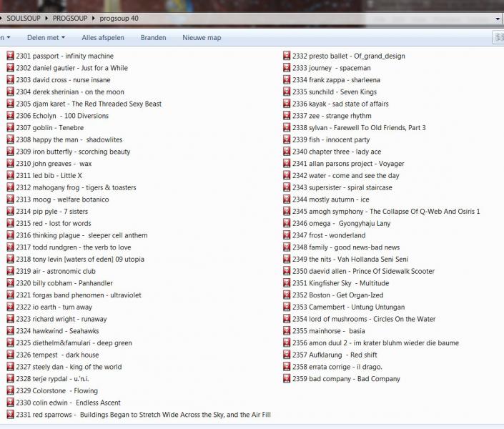Select 2323 richard wright - runaway
Image resolution: width=504 pixels, height=429 pixels.
tap(57, 319)
